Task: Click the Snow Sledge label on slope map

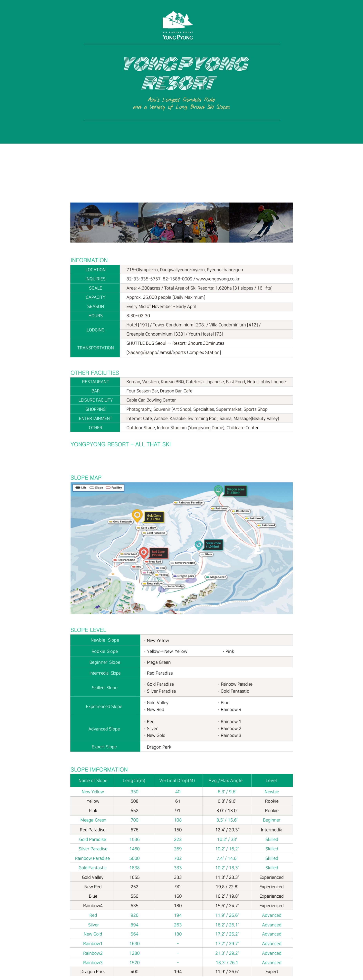Action: [173, 586]
